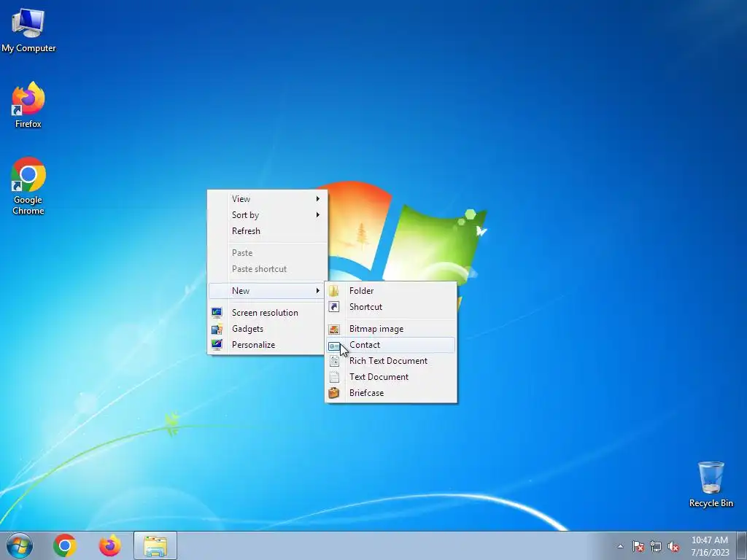Create a new Bitmap image

(x=391, y=329)
